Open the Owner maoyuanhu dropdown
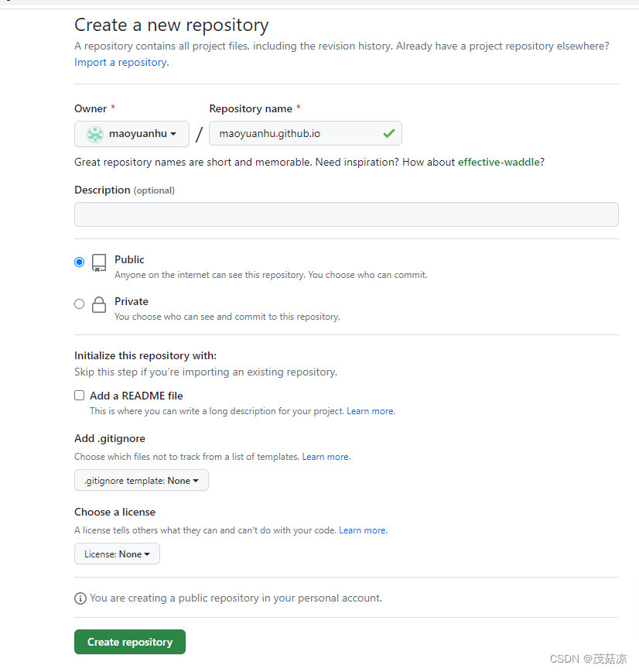The width and height of the screenshot is (639, 672). click(x=132, y=133)
